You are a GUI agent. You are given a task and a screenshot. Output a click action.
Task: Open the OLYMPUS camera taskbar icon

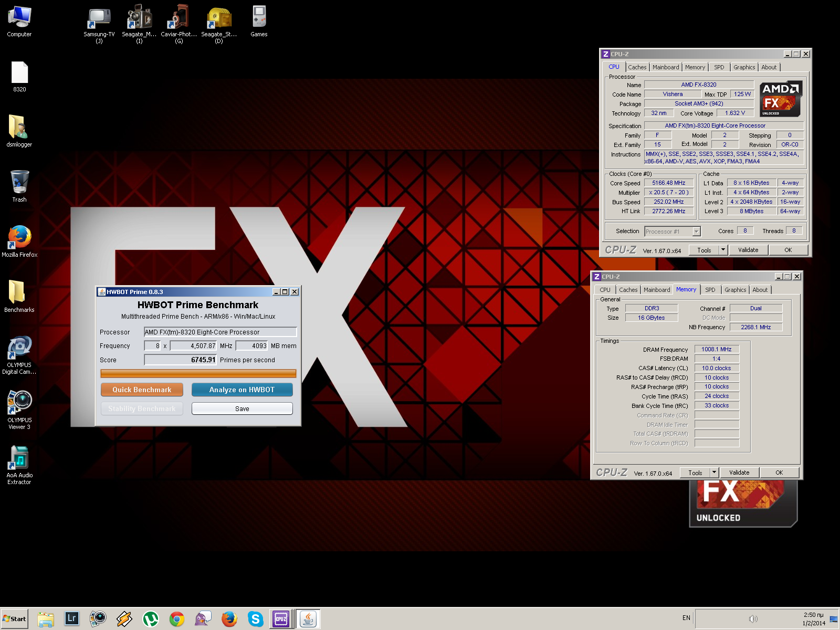coord(98,619)
